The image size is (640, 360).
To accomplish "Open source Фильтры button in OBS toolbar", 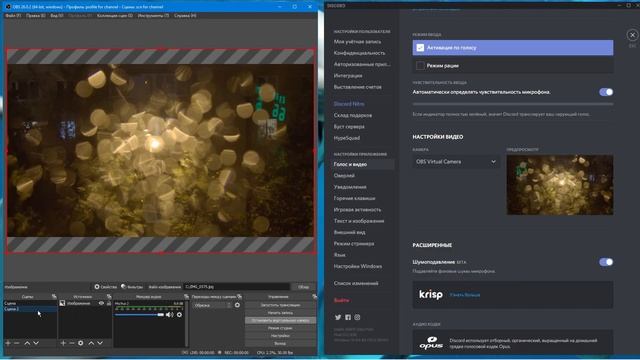I will point(132,287).
